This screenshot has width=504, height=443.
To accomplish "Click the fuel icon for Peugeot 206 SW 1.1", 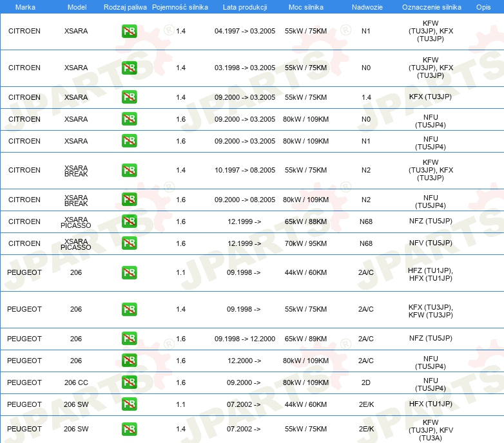I will [129, 404].
